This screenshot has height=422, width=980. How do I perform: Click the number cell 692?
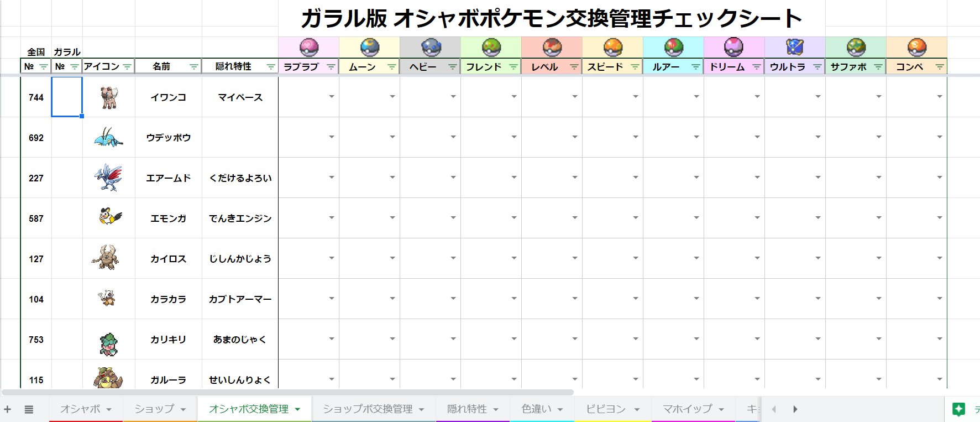click(x=36, y=138)
